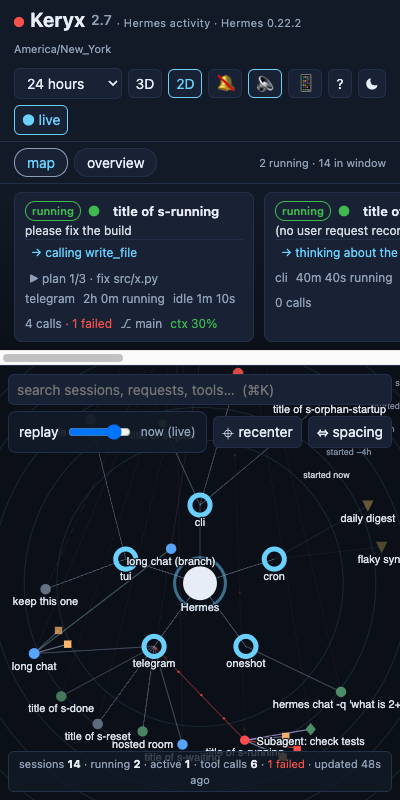Select the map tab
The width and height of the screenshot is (400, 800).
(x=41, y=163)
